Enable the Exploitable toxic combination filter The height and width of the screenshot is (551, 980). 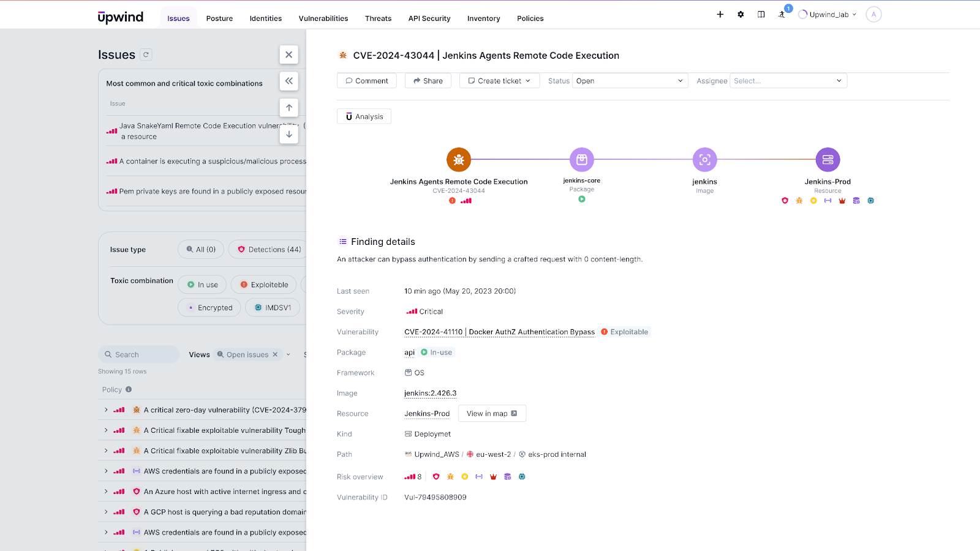pyautogui.click(x=263, y=284)
